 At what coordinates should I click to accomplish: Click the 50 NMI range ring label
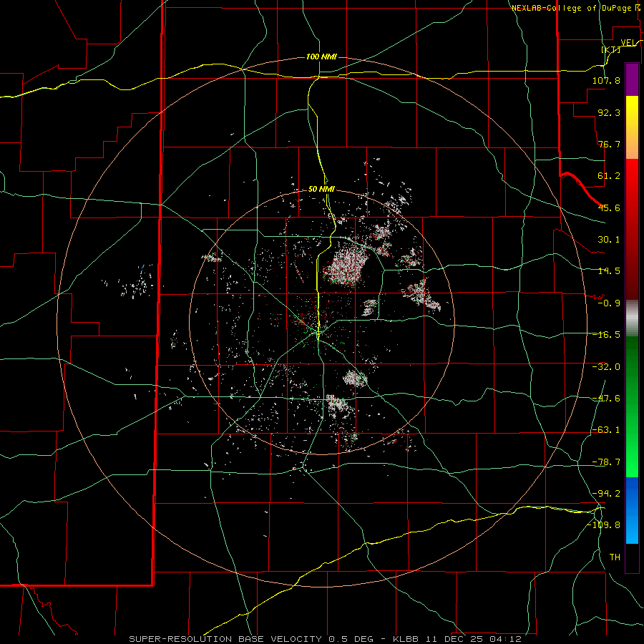click(321, 190)
